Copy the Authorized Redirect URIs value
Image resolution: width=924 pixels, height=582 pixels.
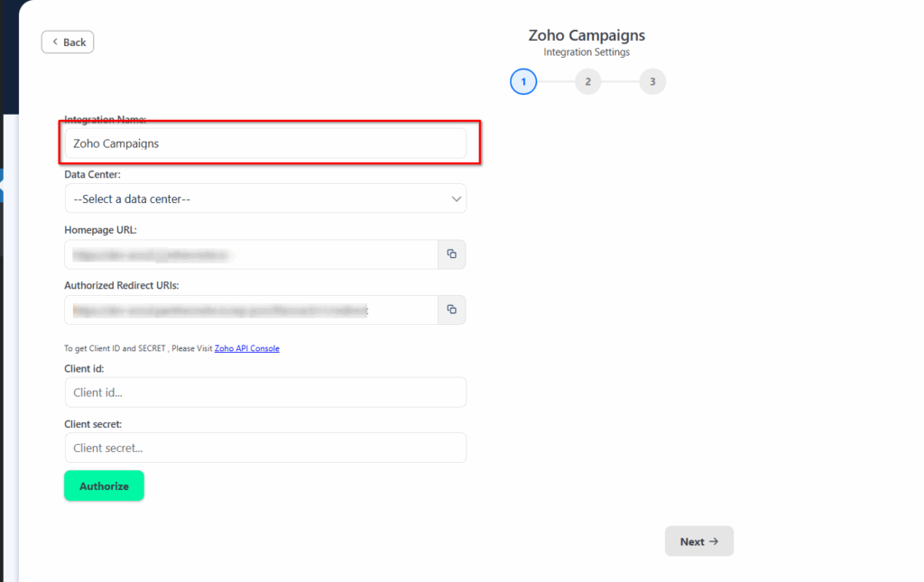click(452, 309)
